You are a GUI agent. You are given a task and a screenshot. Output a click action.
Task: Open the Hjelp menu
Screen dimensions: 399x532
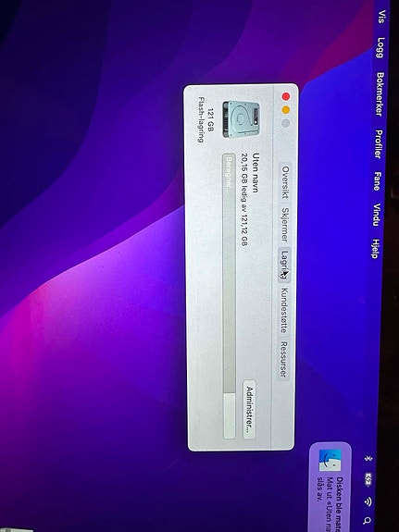coord(375,248)
